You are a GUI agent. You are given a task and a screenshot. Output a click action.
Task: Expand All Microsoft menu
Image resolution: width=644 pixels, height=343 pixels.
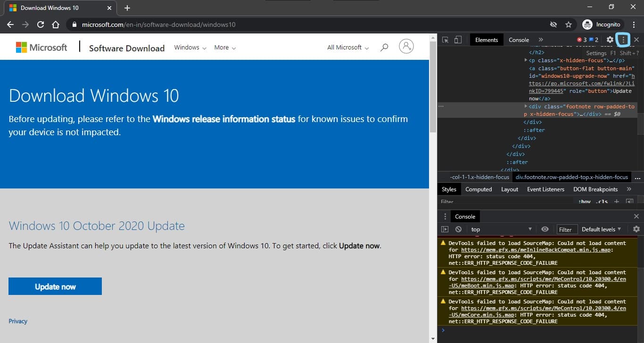(348, 48)
